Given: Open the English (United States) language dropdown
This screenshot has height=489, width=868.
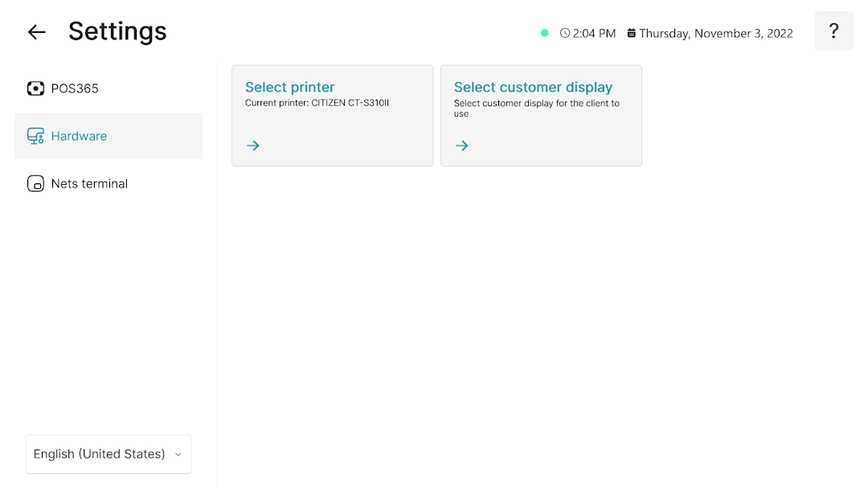Looking at the screenshot, I should [108, 454].
